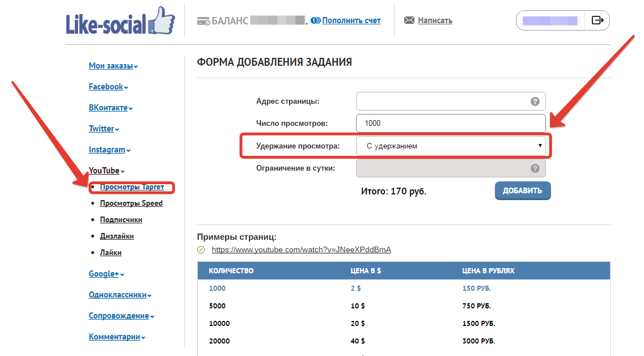Open the Пополнить счет link
644x356 pixels.
(x=351, y=20)
